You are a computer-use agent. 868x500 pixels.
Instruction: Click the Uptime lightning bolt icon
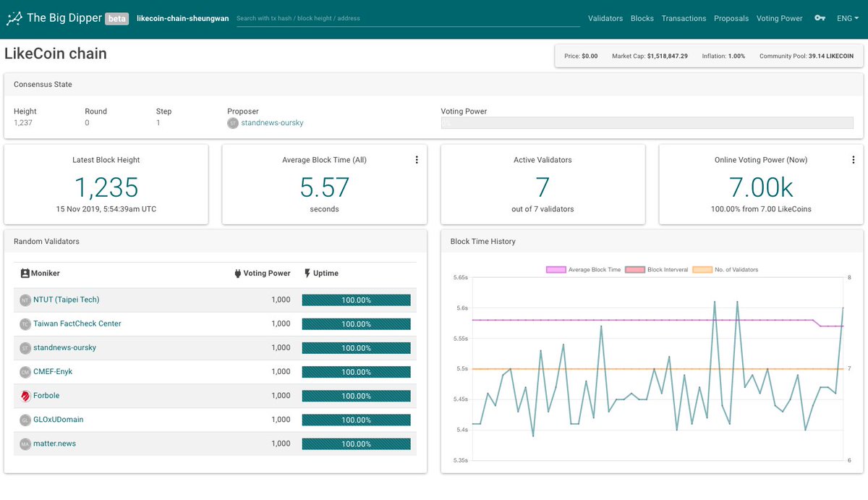tap(307, 274)
